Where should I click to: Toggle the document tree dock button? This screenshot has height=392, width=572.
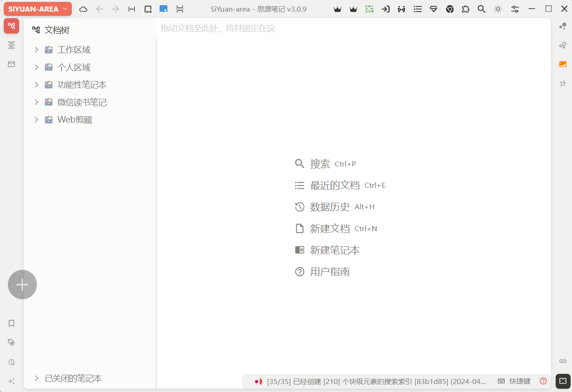pyautogui.click(x=12, y=26)
